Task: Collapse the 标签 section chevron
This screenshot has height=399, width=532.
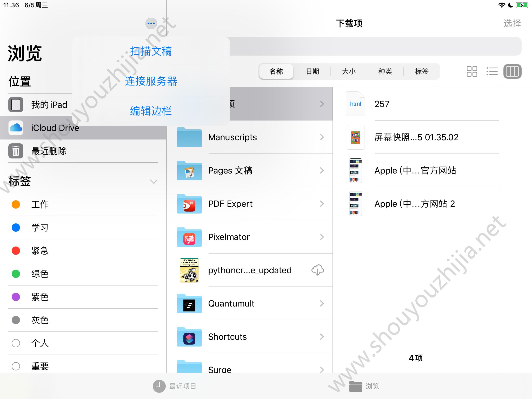Action: (154, 181)
